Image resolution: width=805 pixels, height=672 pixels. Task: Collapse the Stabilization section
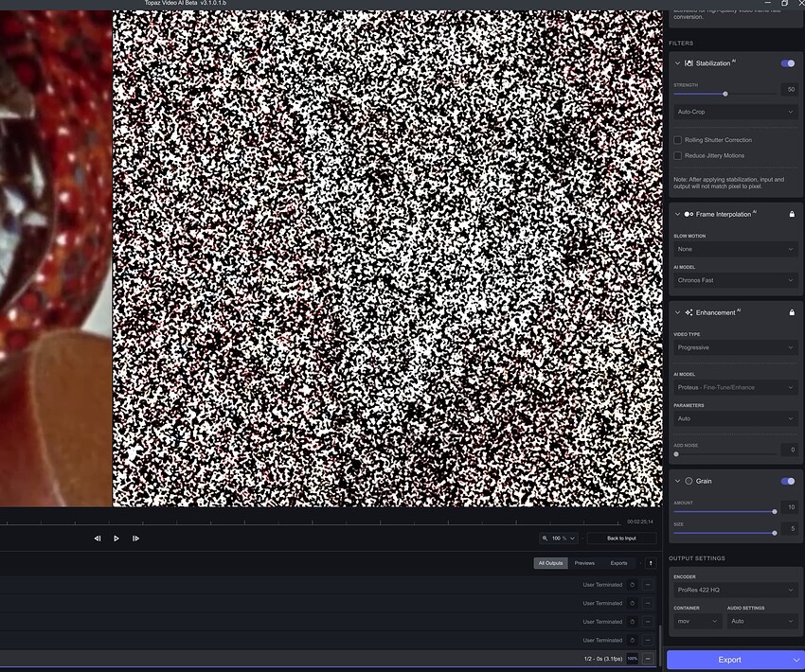[677, 63]
